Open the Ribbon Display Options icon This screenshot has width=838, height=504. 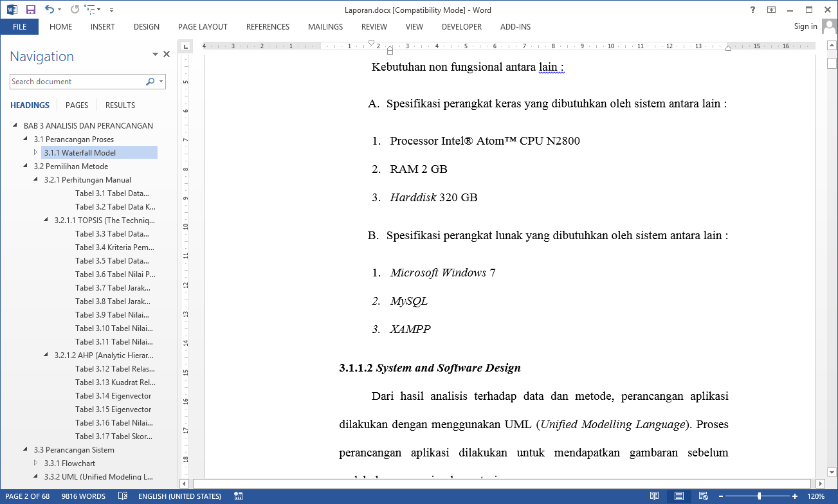coord(771,10)
